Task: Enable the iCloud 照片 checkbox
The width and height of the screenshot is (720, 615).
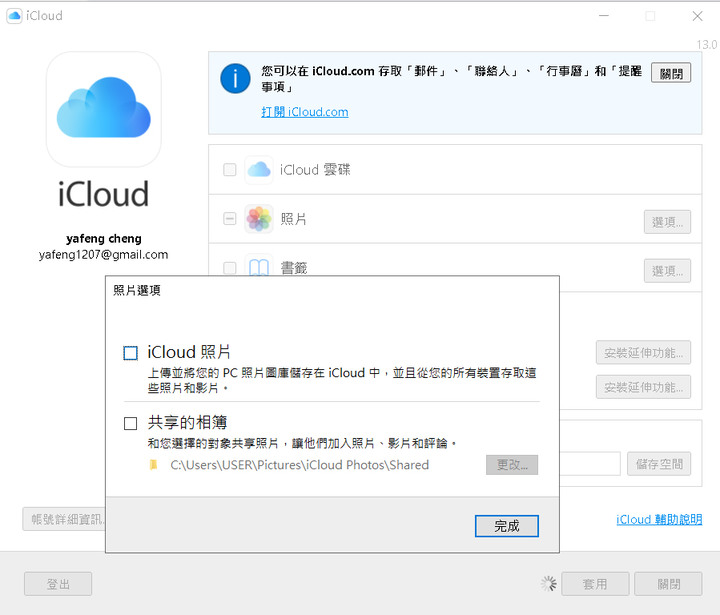Action: tap(130, 353)
